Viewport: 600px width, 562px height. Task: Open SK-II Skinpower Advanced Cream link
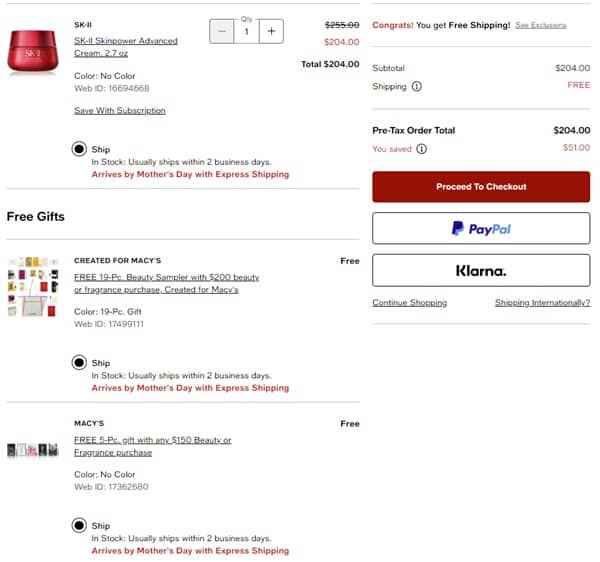click(x=126, y=47)
